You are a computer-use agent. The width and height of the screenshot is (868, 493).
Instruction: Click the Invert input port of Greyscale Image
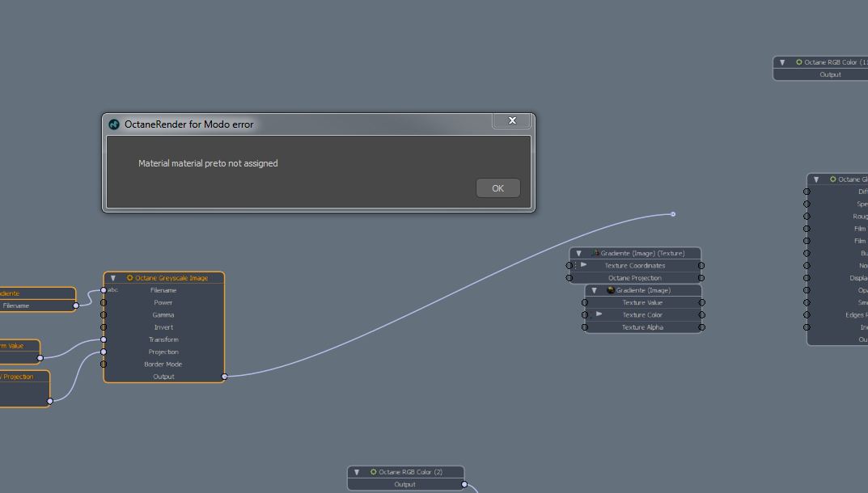[104, 327]
